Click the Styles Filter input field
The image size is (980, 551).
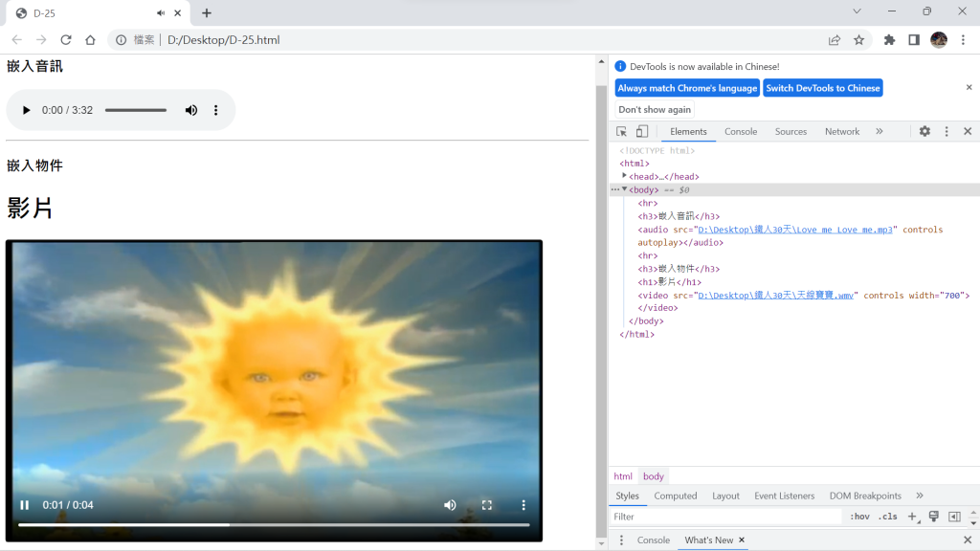tap(727, 517)
